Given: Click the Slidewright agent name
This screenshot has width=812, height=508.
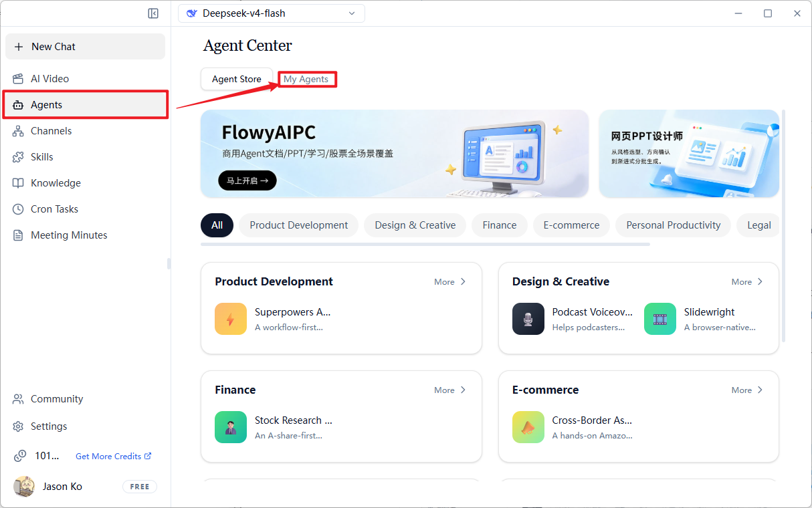Looking at the screenshot, I should 709,312.
